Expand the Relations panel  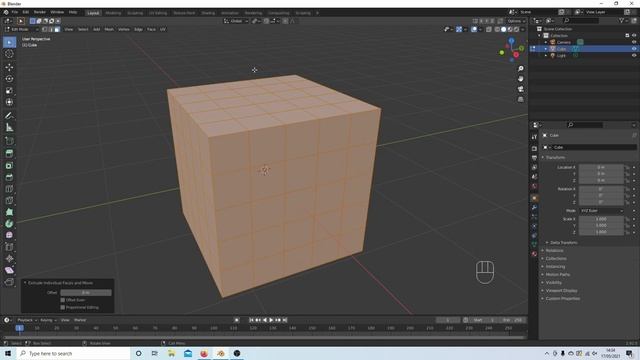[x=554, y=250]
